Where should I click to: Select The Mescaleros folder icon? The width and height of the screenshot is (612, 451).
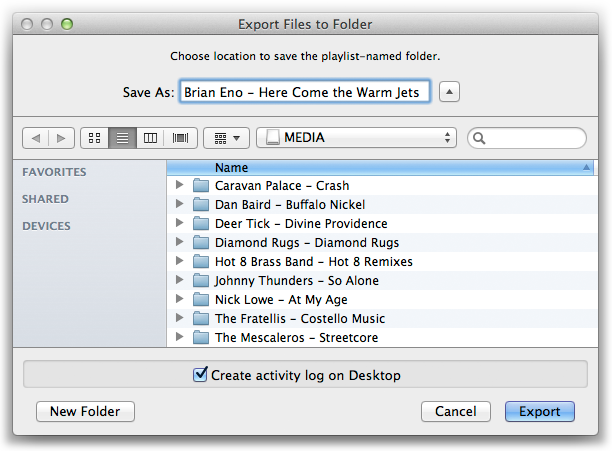coord(201,337)
